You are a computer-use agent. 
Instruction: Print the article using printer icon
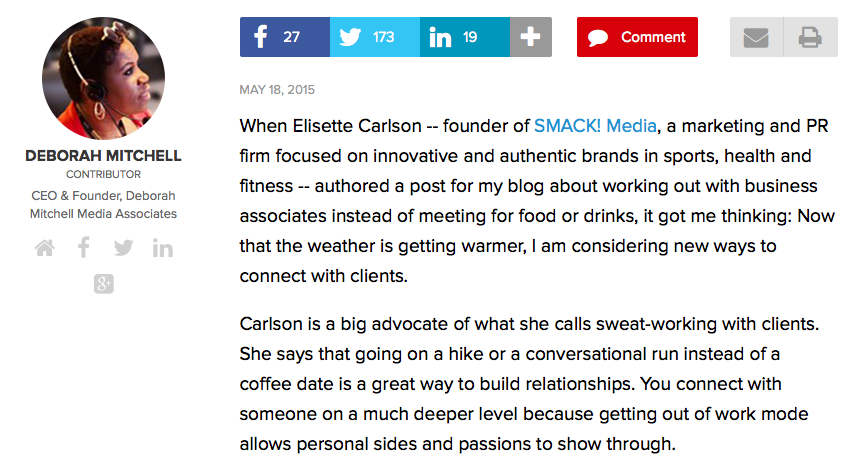[810, 37]
